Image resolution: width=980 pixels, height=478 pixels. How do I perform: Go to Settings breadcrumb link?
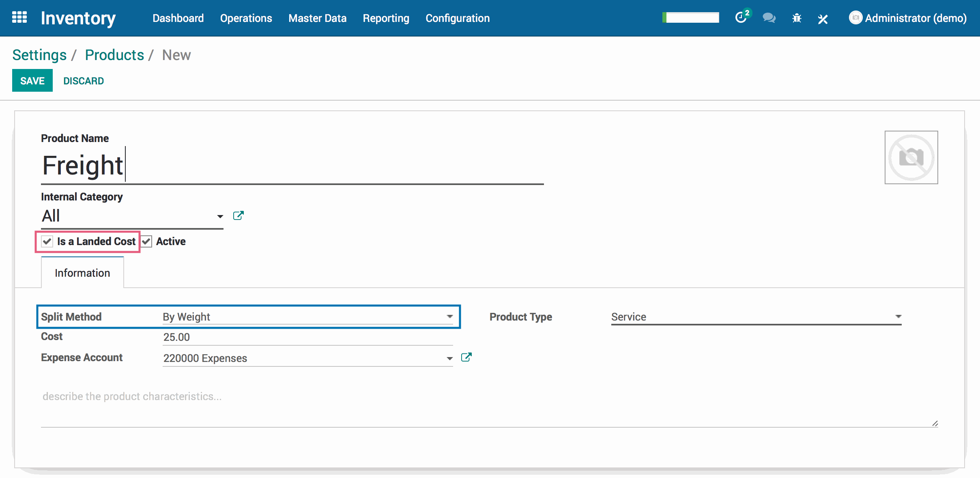(x=39, y=55)
